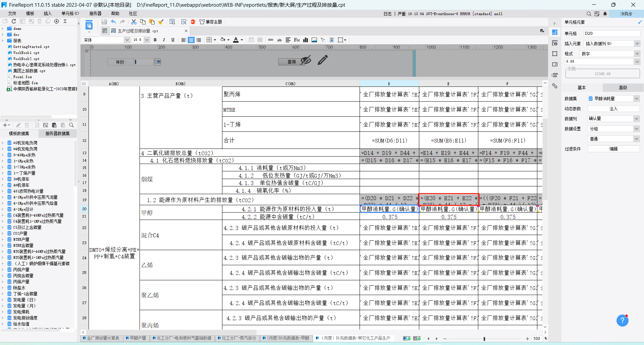Click the red 99+ notification icon
Screen dimensions: 644x345
tap(193, 22)
